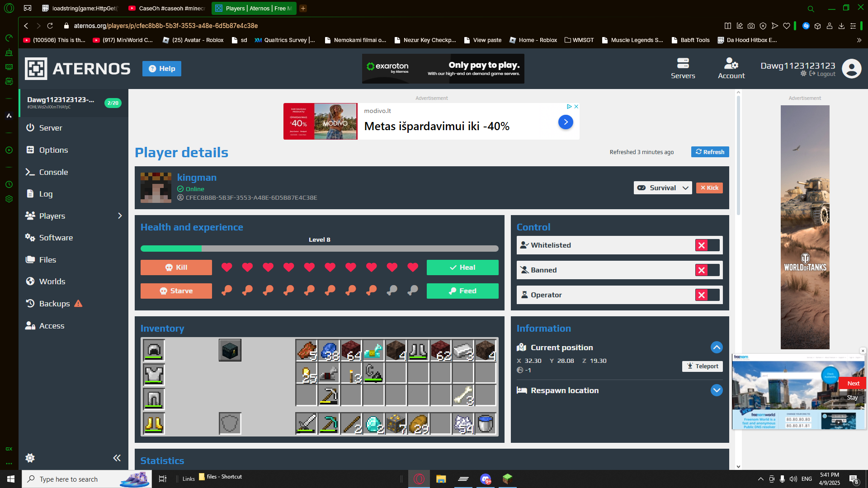
Task: Open File Explorer from taskbar
Action: tap(441, 479)
